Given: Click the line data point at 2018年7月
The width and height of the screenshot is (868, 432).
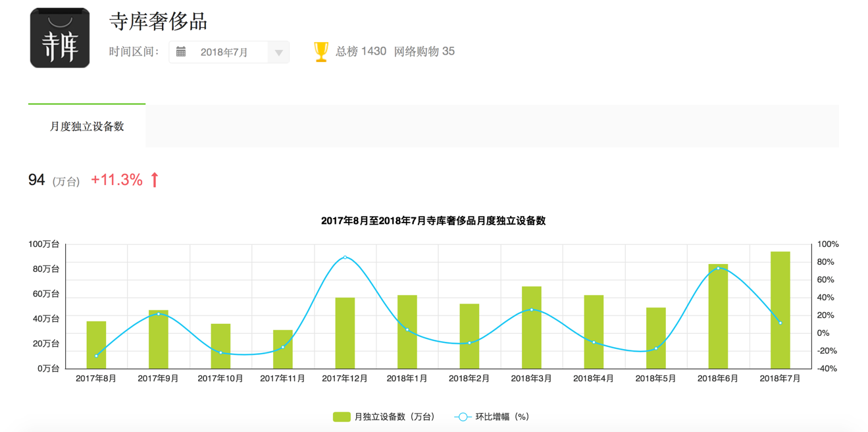Looking at the screenshot, I should [x=780, y=323].
